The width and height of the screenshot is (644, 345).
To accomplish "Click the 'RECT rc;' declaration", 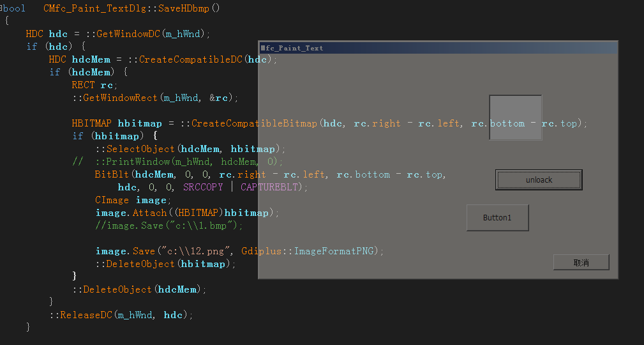I will (x=94, y=85).
